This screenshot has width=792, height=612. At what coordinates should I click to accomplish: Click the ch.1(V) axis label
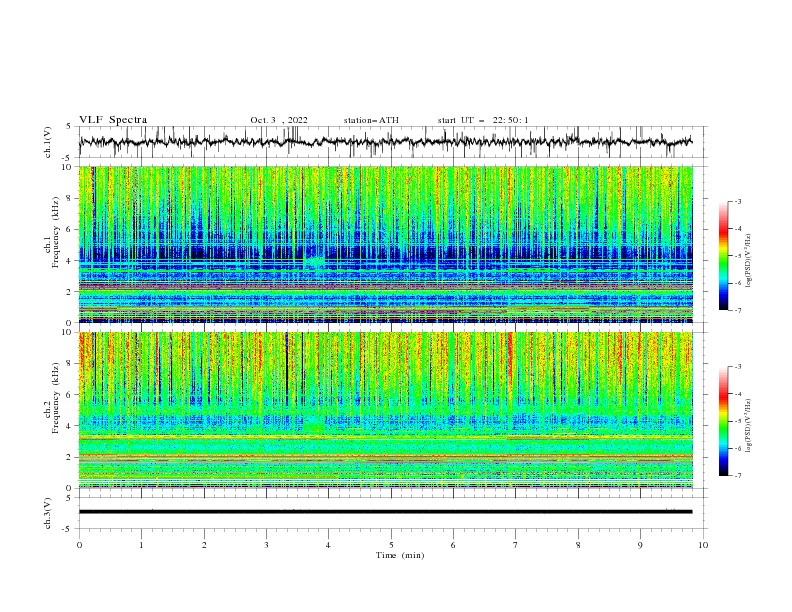point(48,142)
